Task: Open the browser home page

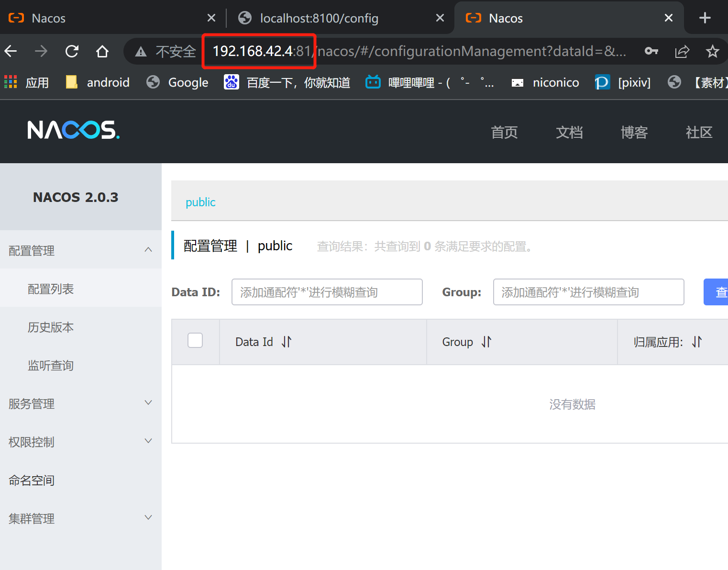Action: (x=102, y=51)
